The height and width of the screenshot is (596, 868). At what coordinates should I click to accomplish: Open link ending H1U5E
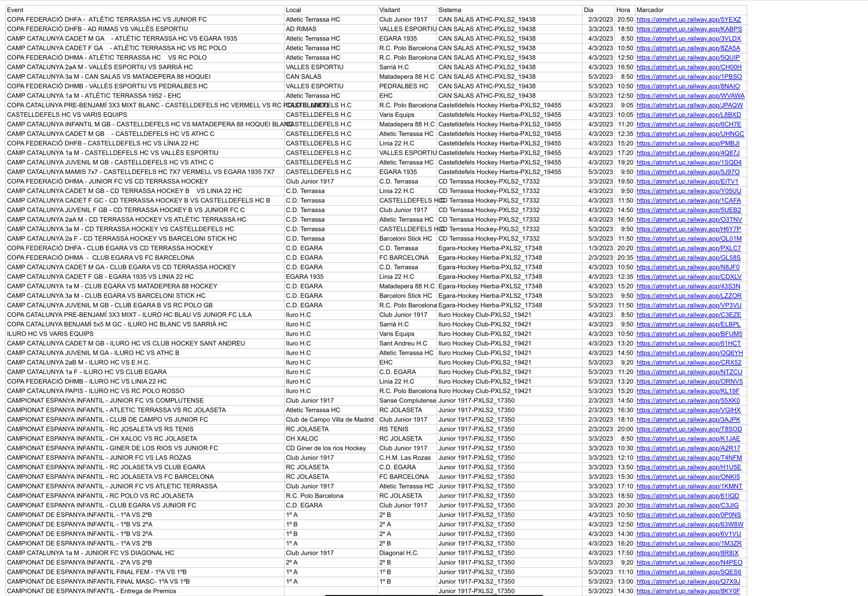pyautogui.click(x=689, y=467)
